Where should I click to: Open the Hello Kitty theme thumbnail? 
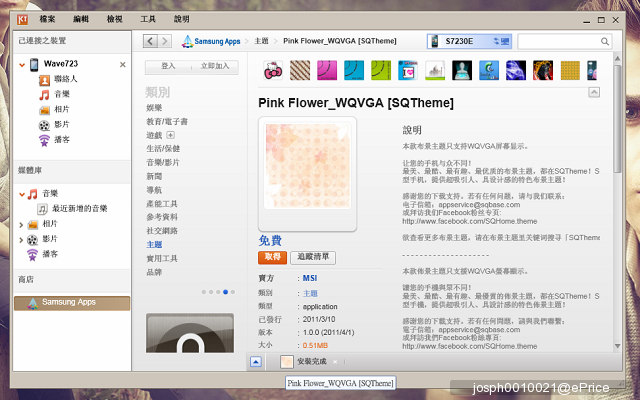[x=273, y=70]
